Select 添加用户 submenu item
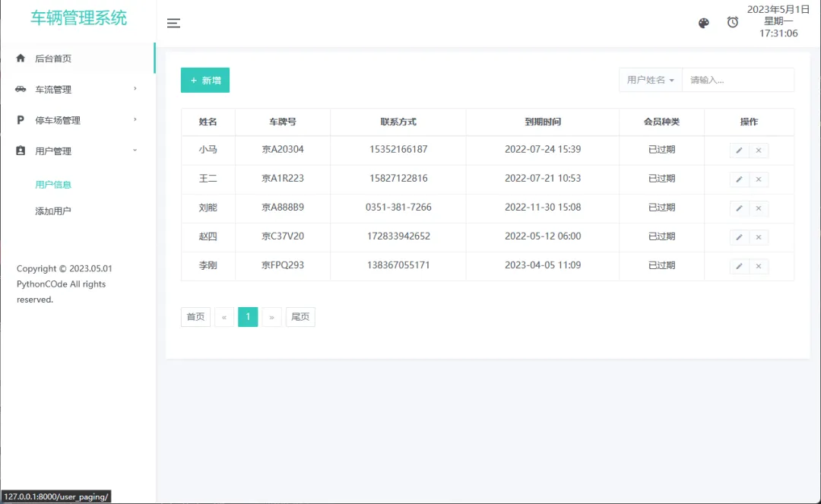 click(x=53, y=211)
